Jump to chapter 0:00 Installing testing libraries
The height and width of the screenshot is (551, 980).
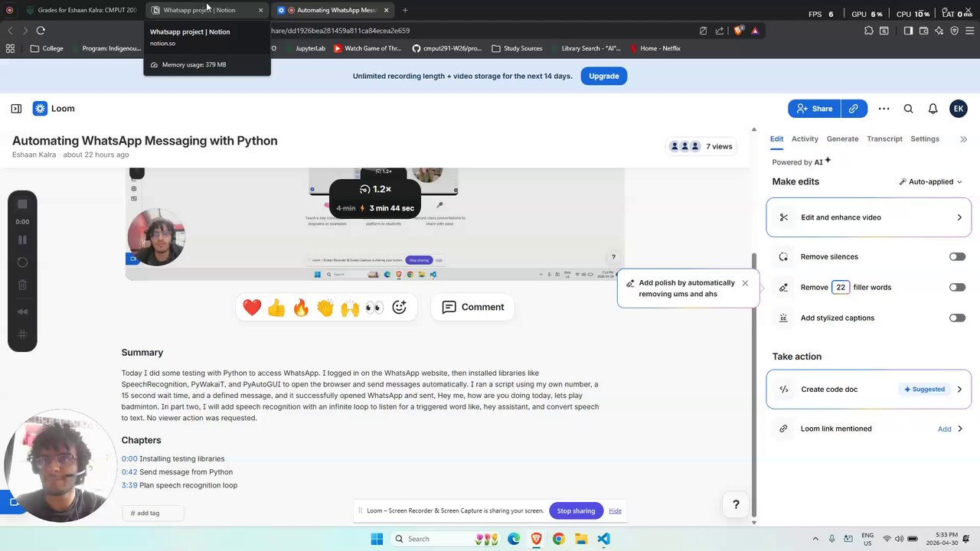point(173,458)
